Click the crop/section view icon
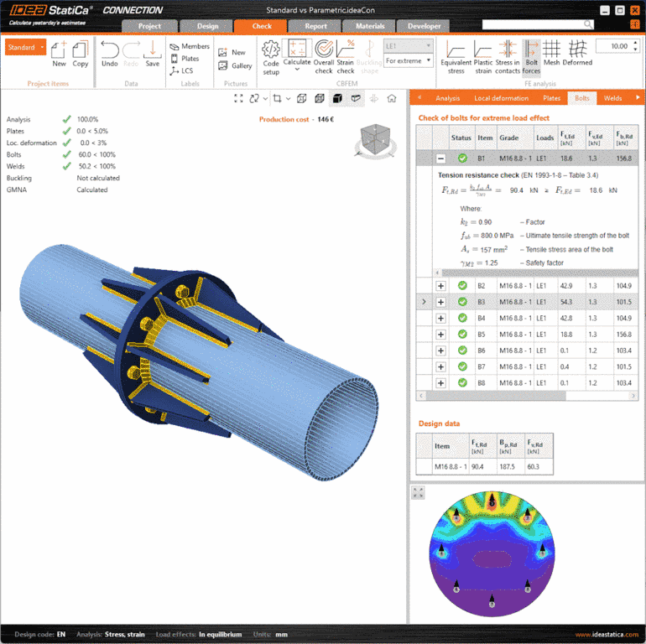 pyautogui.click(x=277, y=98)
